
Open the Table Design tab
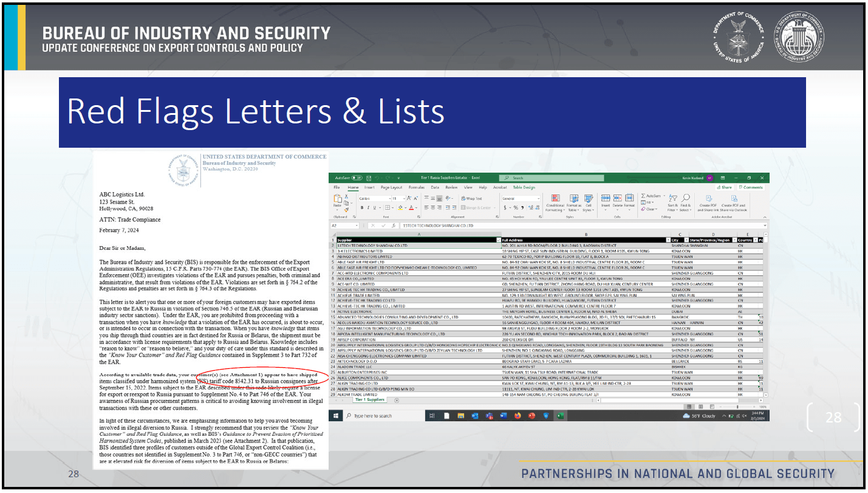tap(524, 187)
